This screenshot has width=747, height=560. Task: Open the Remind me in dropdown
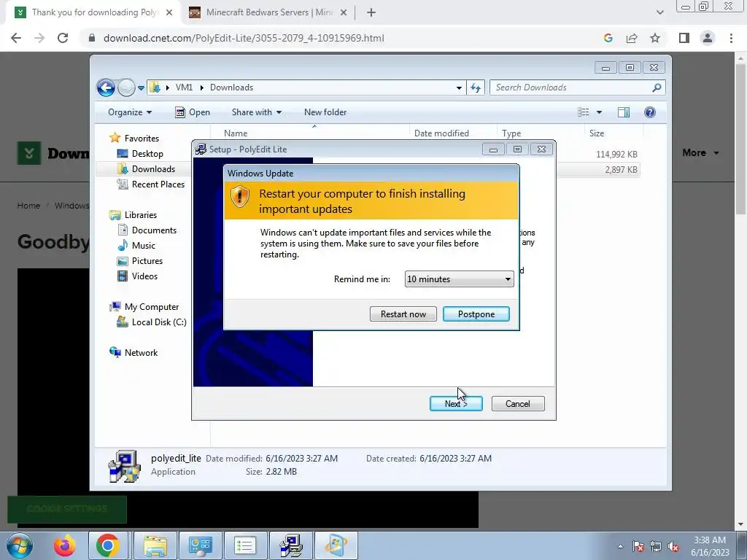[x=460, y=279]
